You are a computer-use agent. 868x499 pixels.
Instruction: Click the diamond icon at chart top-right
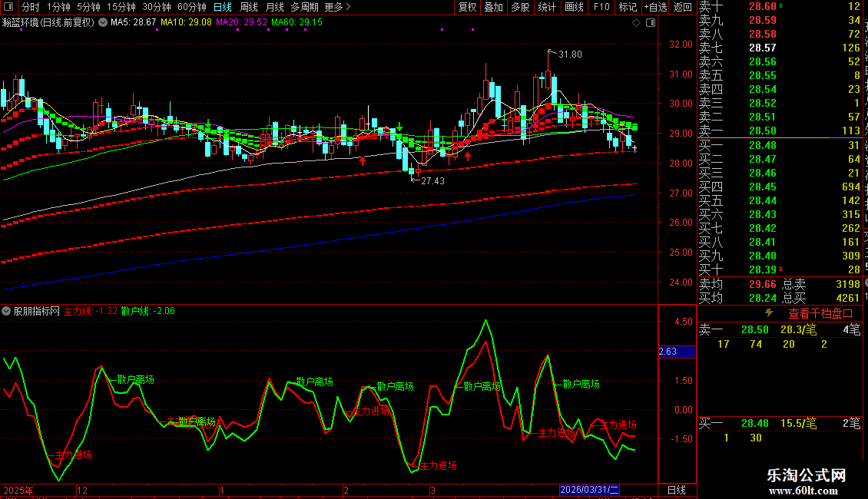[x=636, y=23]
